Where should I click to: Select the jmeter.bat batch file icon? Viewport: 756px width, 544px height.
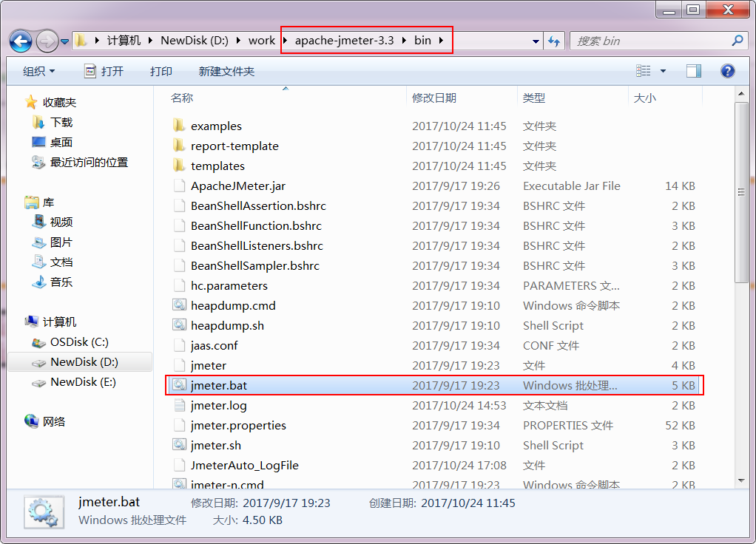click(x=179, y=385)
